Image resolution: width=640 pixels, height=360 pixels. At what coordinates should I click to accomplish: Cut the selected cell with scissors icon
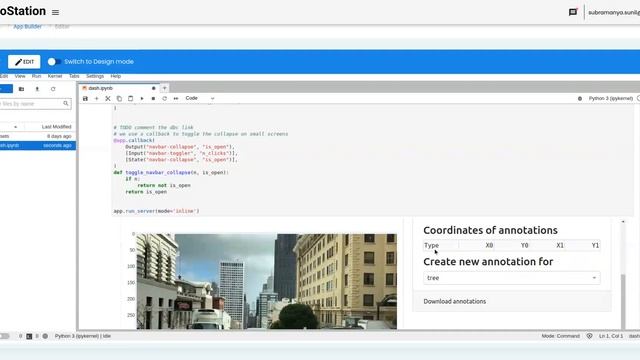108,98
